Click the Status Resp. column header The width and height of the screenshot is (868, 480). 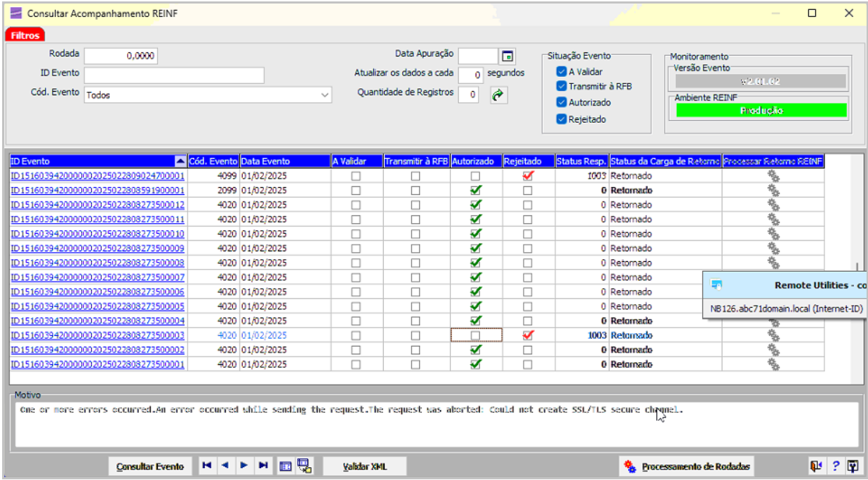581,162
